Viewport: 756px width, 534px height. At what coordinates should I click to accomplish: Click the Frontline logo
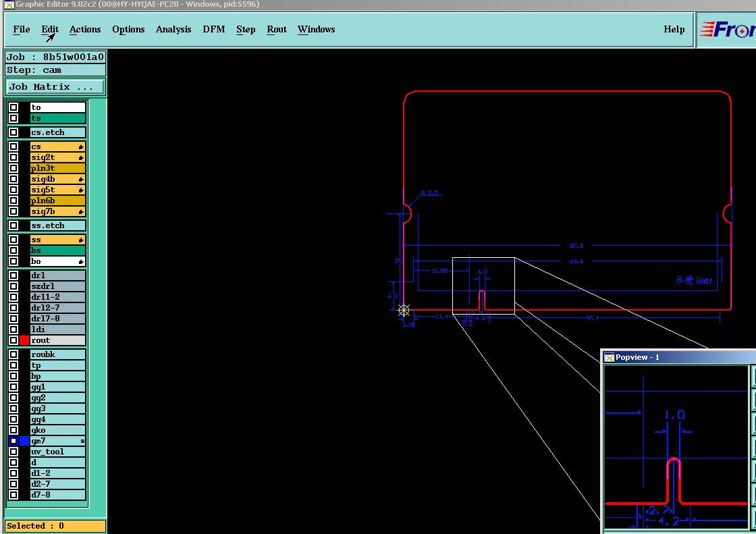tap(728, 30)
